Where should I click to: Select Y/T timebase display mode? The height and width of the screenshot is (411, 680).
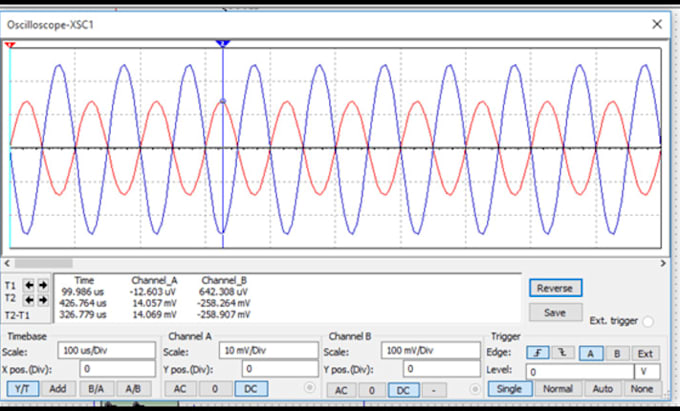(23, 389)
